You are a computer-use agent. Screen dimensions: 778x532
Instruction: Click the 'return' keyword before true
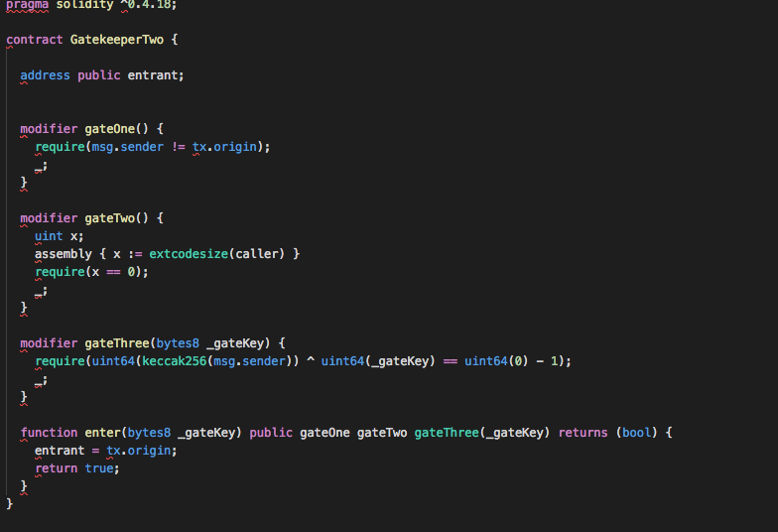pyautogui.click(x=56, y=468)
